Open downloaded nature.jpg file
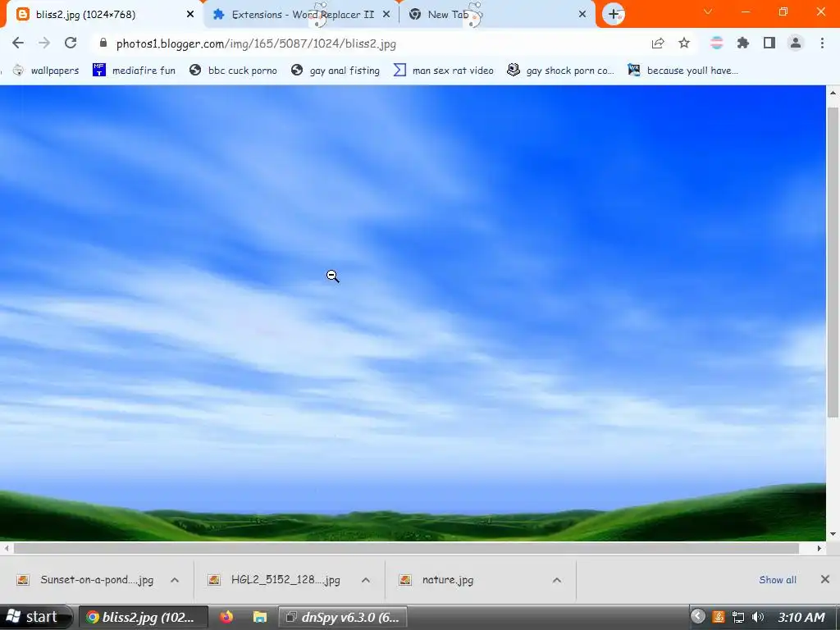Viewport: 840px width, 630px height. click(448, 580)
